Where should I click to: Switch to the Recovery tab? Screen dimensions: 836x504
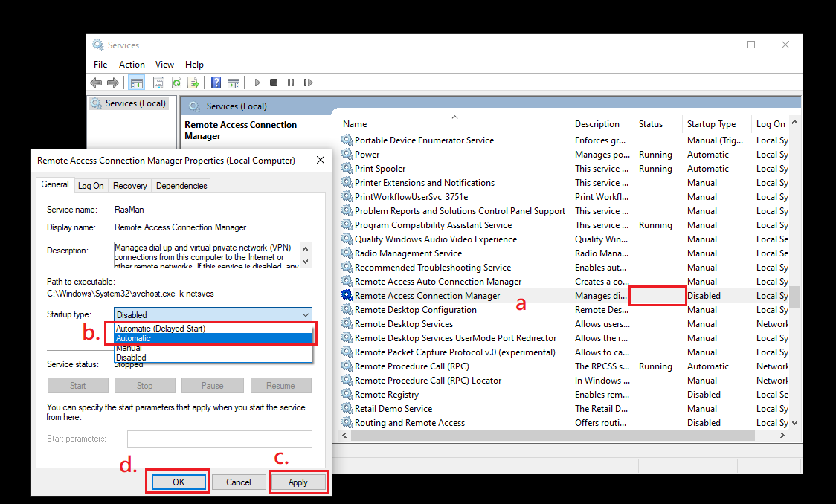click(x=129, y=186)
